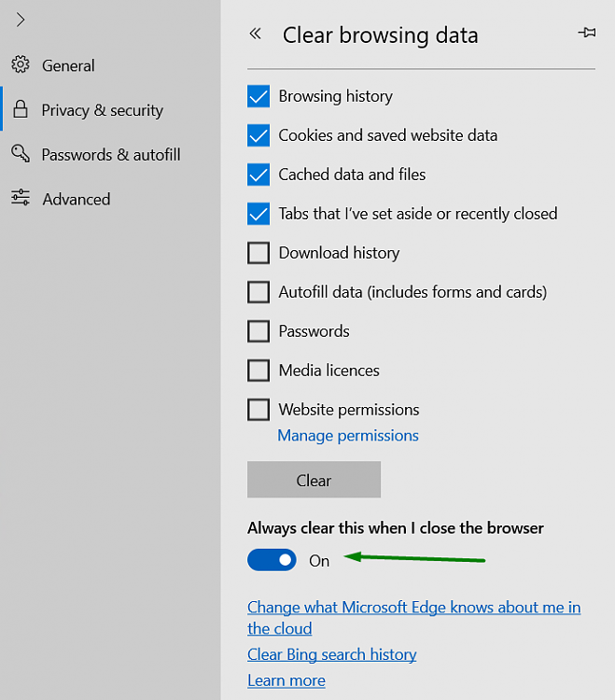Uncheck the Browsing history checkbox

pos(259,96)
